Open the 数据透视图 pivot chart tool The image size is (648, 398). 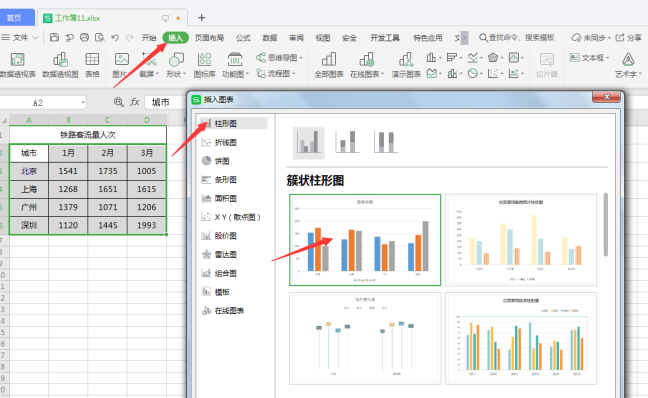pos(60,65)
